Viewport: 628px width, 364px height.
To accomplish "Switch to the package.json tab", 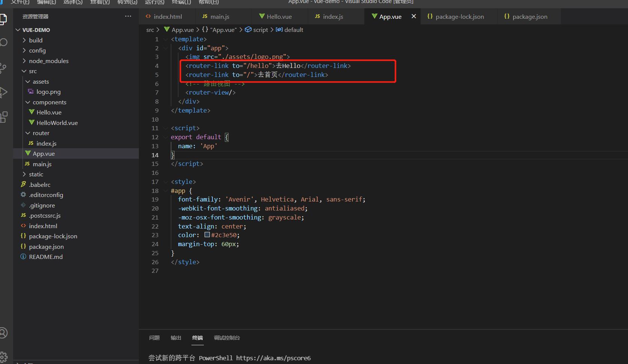I will pyautogui.click(x=529, y=17).
